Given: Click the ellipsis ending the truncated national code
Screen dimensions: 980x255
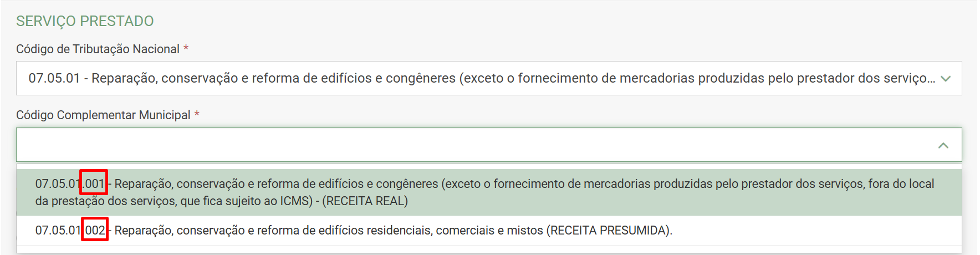Looking at the screenshot, I should click(931, 79).
